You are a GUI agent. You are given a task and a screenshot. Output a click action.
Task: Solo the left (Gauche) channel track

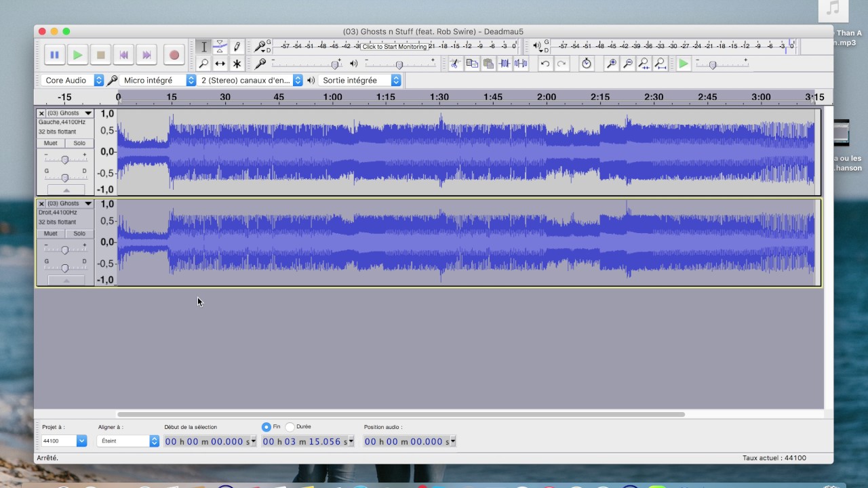click(79, 143)
